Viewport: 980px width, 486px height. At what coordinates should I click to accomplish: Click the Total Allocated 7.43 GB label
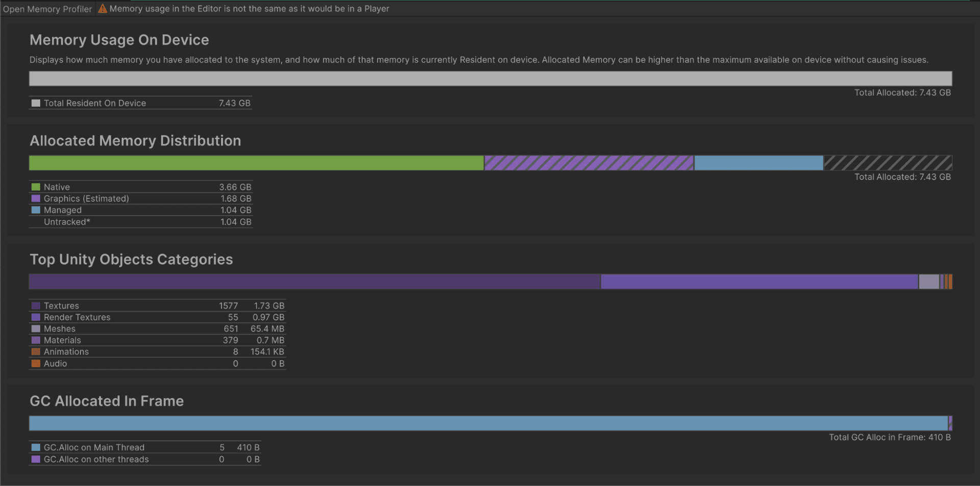(x=902, y=92)
